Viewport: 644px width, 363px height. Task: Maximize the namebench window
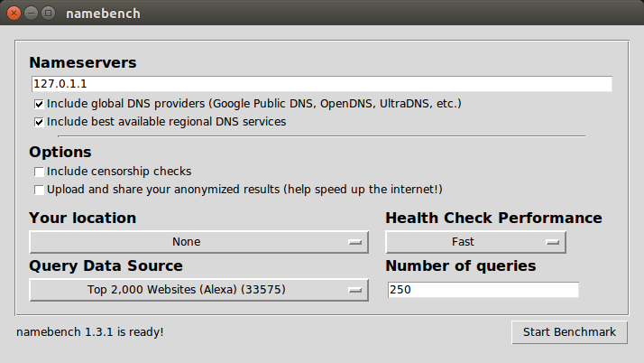click(48, 14)
